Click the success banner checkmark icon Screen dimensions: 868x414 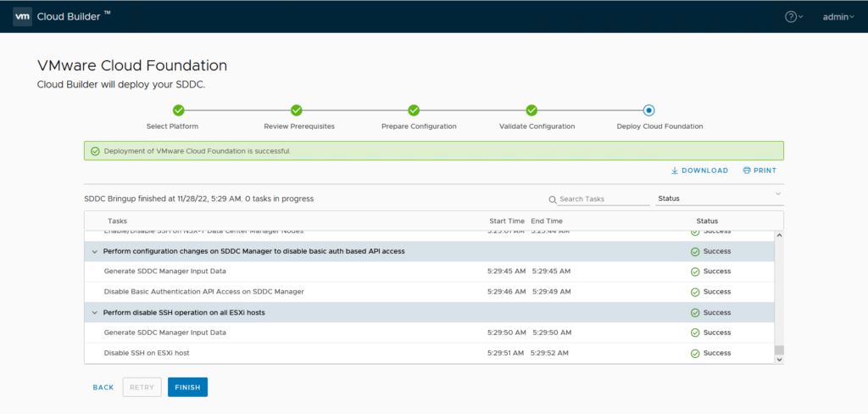95,151
